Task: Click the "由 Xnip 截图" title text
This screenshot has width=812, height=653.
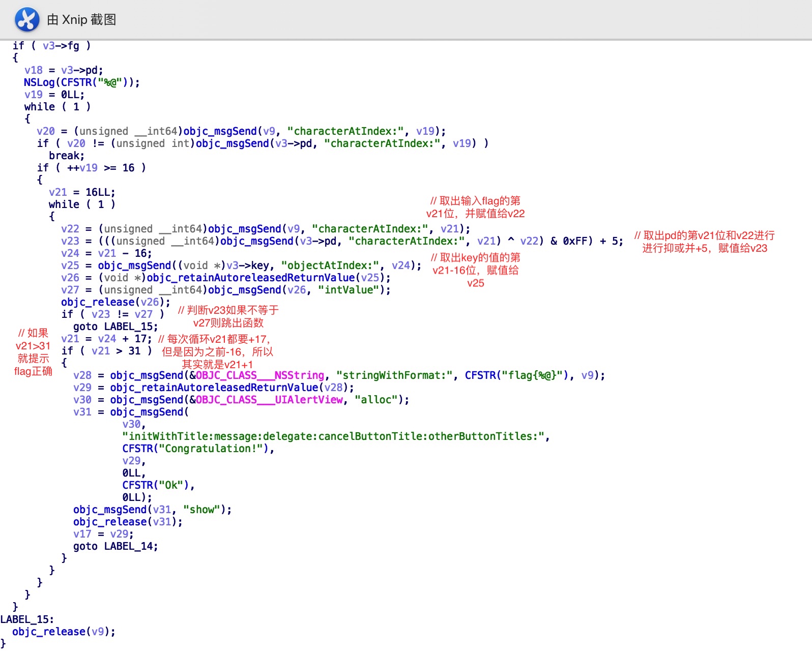Action: click(x=81, y=20)
